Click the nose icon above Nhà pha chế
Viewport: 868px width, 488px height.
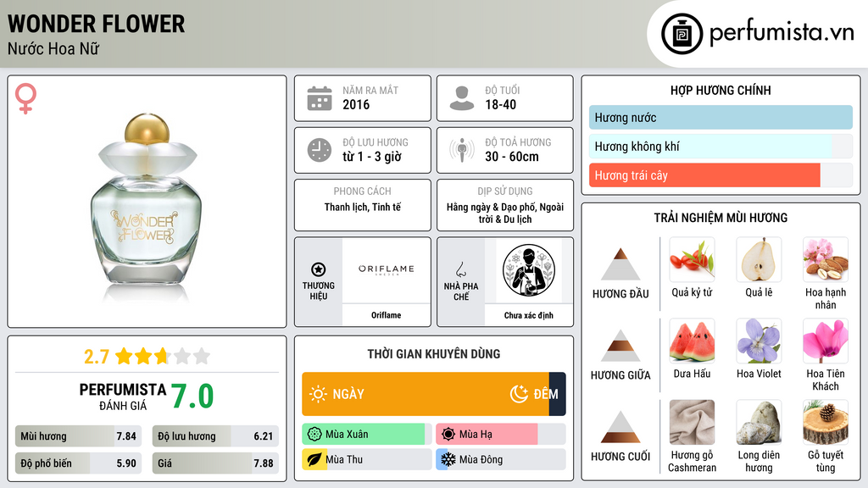pos(460,269)
